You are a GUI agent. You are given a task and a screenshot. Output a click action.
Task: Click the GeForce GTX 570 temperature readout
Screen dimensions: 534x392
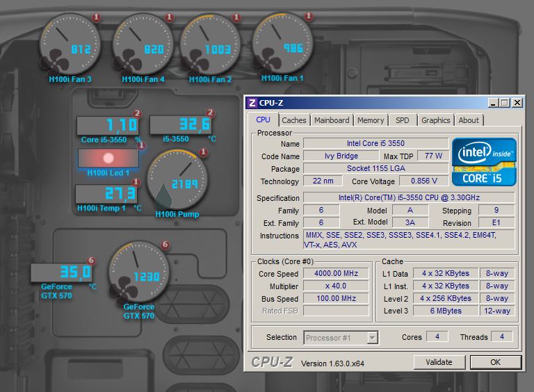(x=61, y=272)
